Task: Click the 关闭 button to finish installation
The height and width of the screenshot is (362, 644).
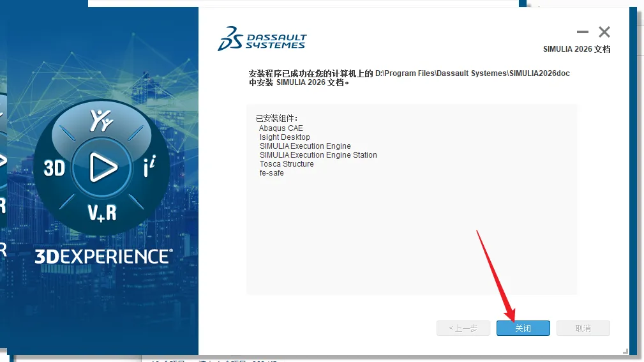Action: tap(523, 328)
